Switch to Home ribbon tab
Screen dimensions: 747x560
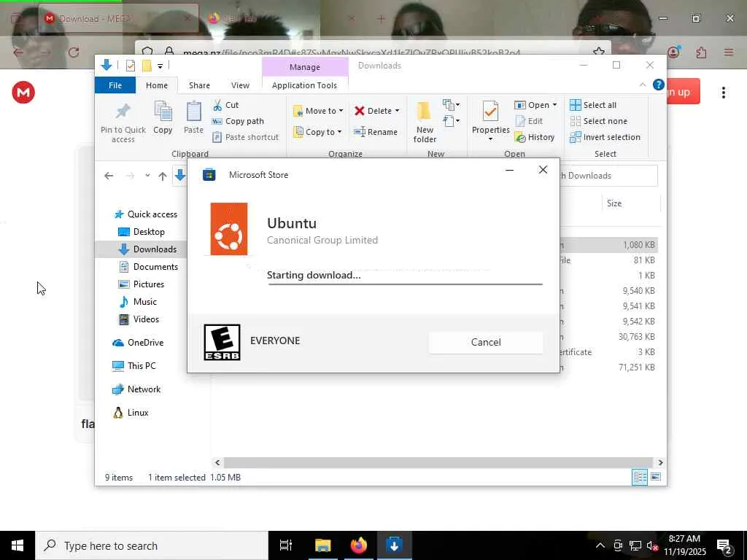[x=157, y=85]
